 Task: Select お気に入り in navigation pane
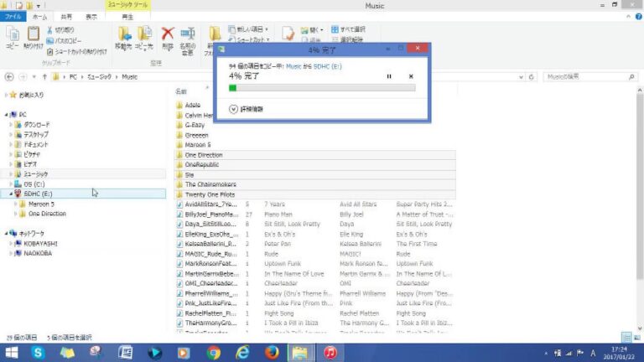(x=31, y=95)
